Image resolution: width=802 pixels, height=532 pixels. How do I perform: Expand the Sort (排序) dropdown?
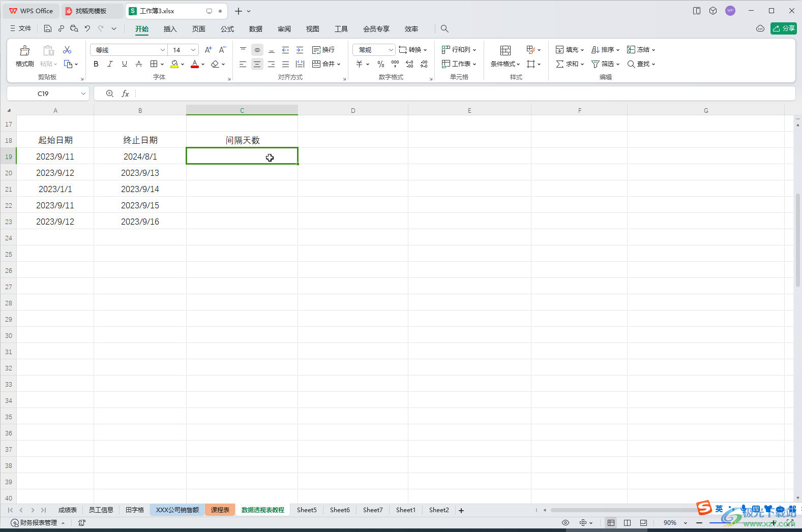[618, 50]
